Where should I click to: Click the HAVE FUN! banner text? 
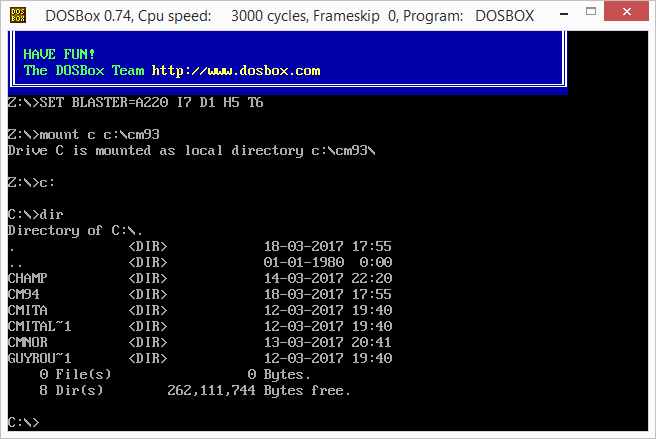[x=59, y=54]
